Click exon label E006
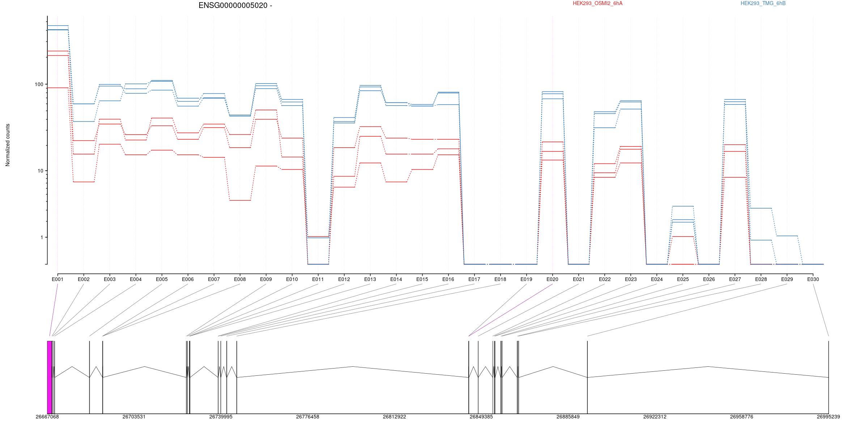Image resolution: width=868 pixels, height=434 pixels. pyautogui.click(x=188, y=279)
